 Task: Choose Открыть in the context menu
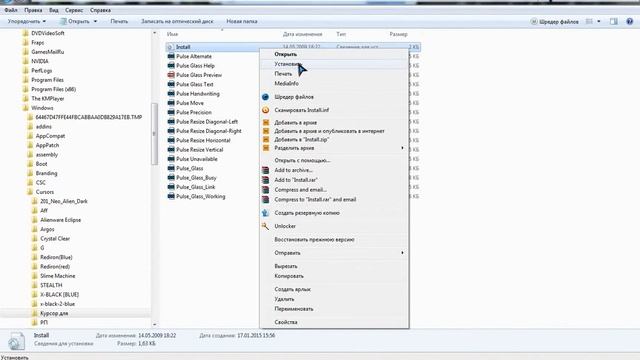(334, 54)
